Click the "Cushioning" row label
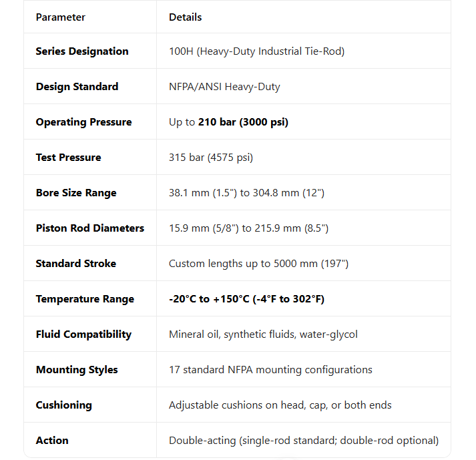Viewport: 476px width, 460px height. click(x=63, y=405)
